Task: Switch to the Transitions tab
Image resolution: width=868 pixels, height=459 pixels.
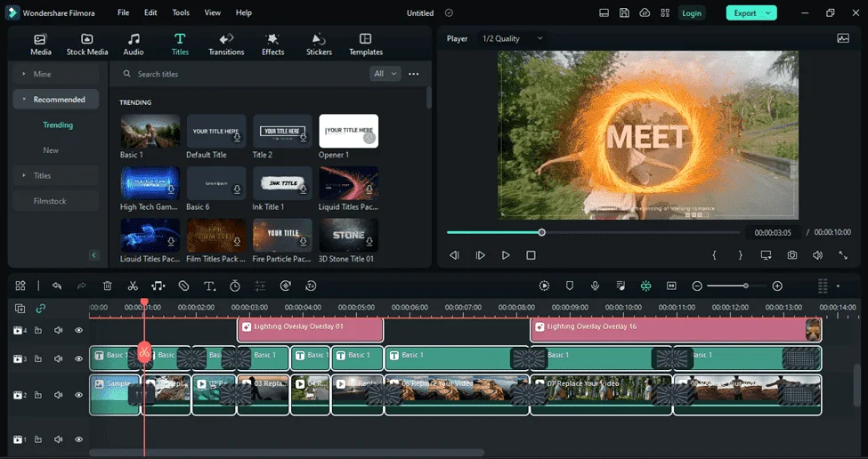Action: pos(226,44)
